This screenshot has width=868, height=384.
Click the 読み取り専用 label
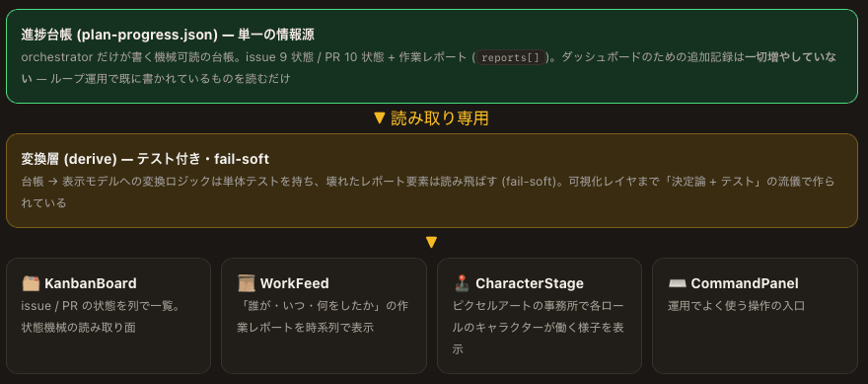(x=440, y=118)
